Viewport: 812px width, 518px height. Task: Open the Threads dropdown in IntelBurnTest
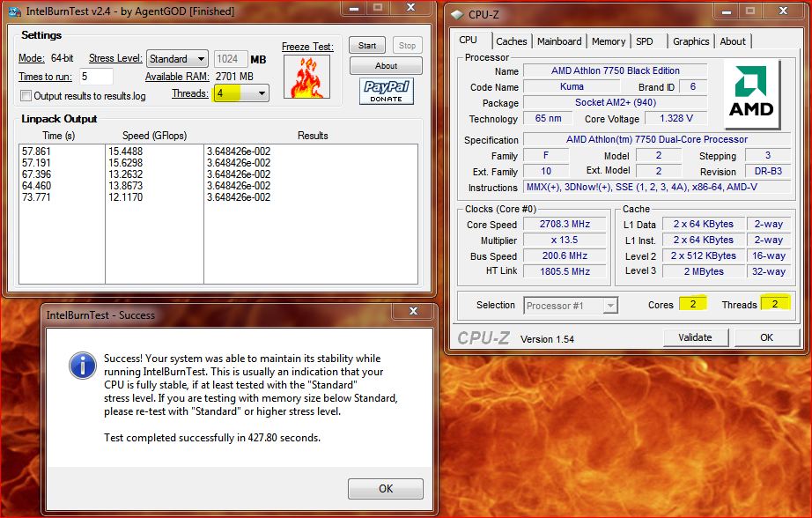241,93
